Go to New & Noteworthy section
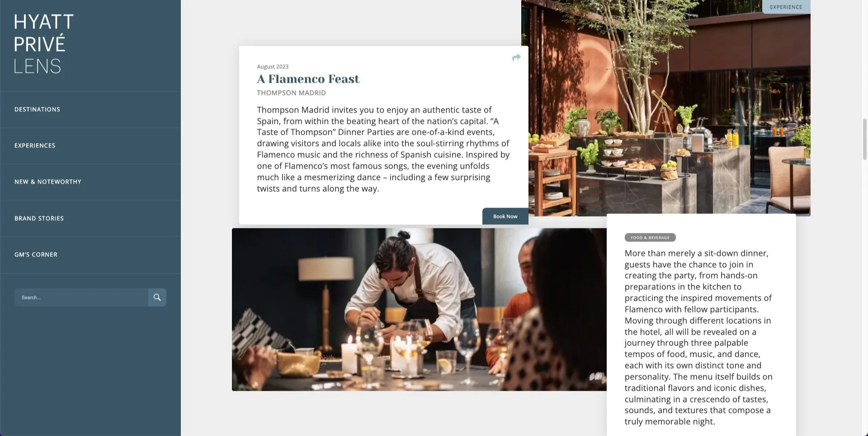868x436 pixels. [48, 182]
